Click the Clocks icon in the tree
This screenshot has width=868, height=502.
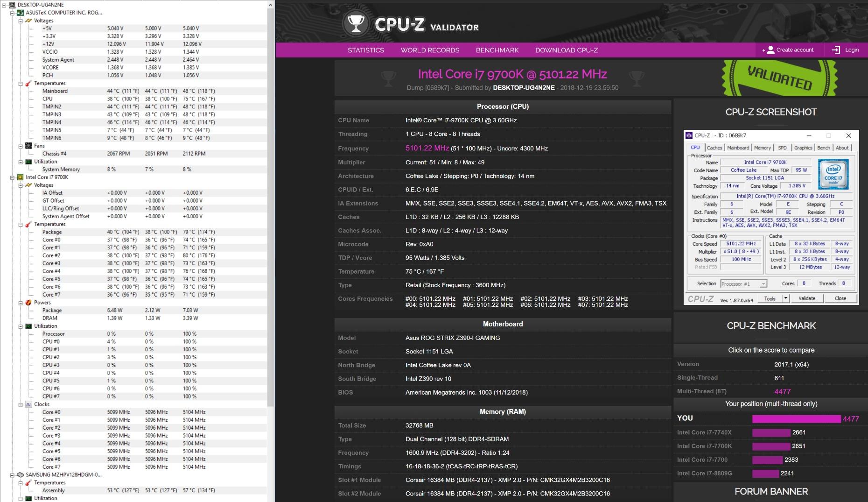(28, 404)
